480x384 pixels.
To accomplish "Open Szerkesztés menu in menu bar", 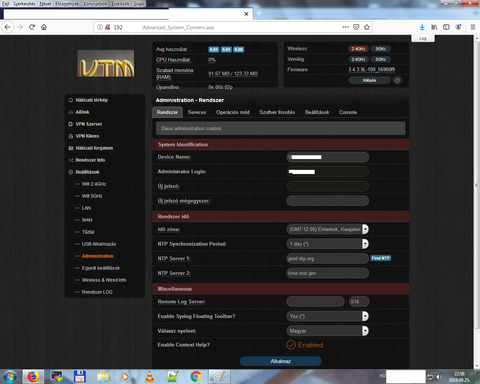I will [x=24, y=4].
